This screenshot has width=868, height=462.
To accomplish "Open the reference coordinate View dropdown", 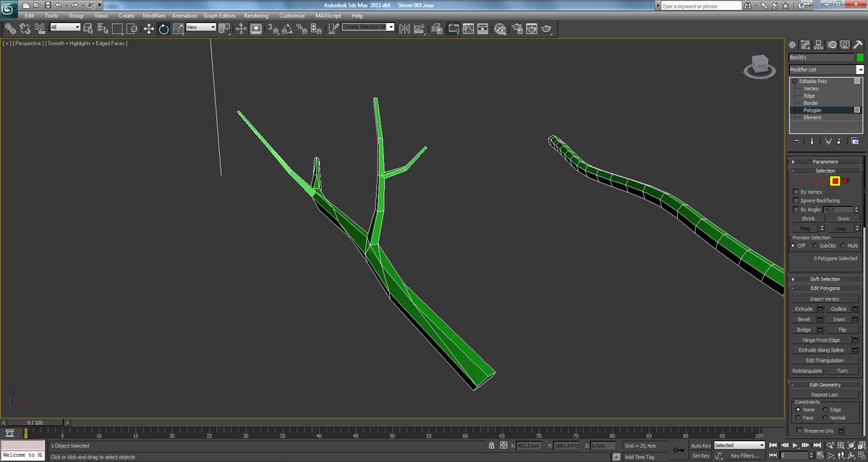I will pos(201,27).
